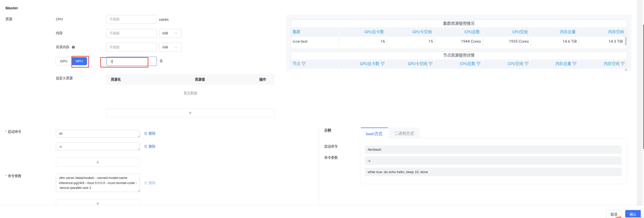Open the memory unit GiB dropdown

(x=170, y=33)
